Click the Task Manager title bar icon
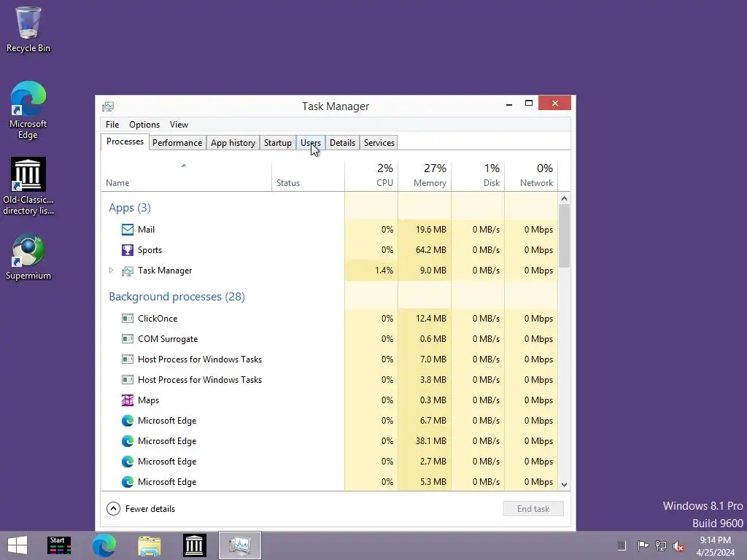 pos(108,106)
